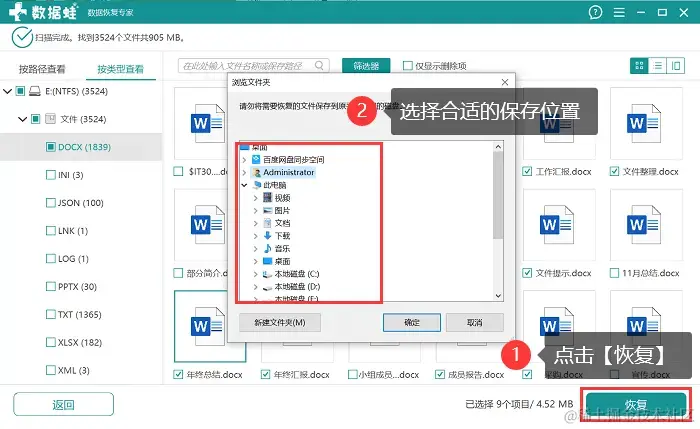This screenshot has width=700, height=429.
Task: Expand the 文档 folder chevron
Action: [x=255, y=223]
